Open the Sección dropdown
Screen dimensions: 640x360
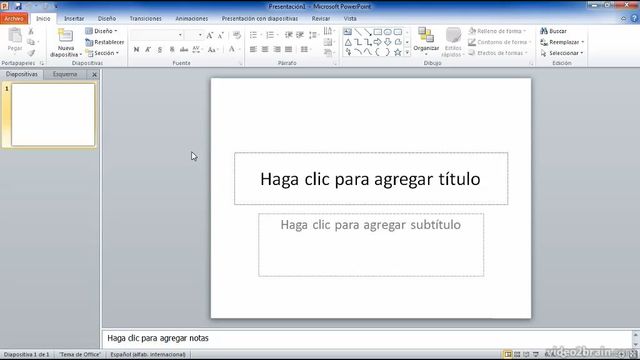(102, 53)
